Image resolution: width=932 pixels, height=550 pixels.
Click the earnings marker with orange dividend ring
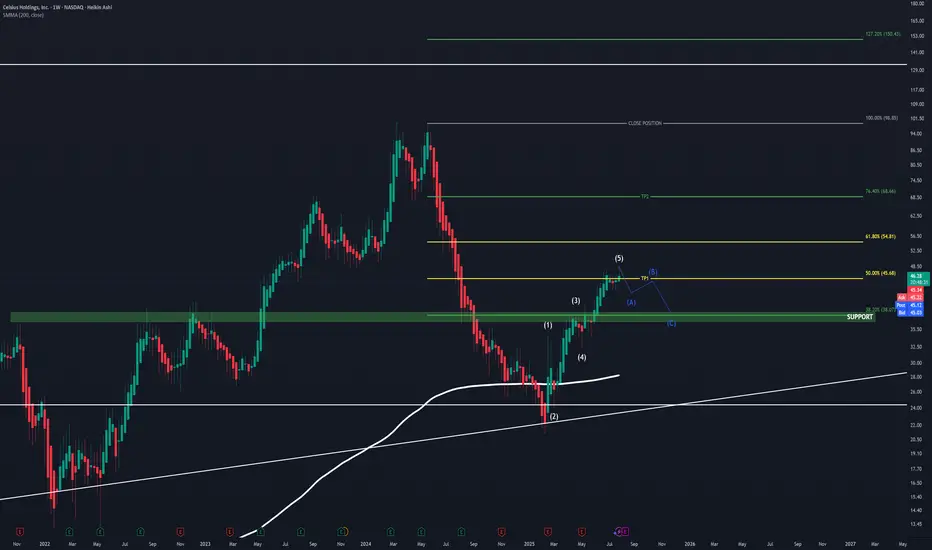[342, 531]
